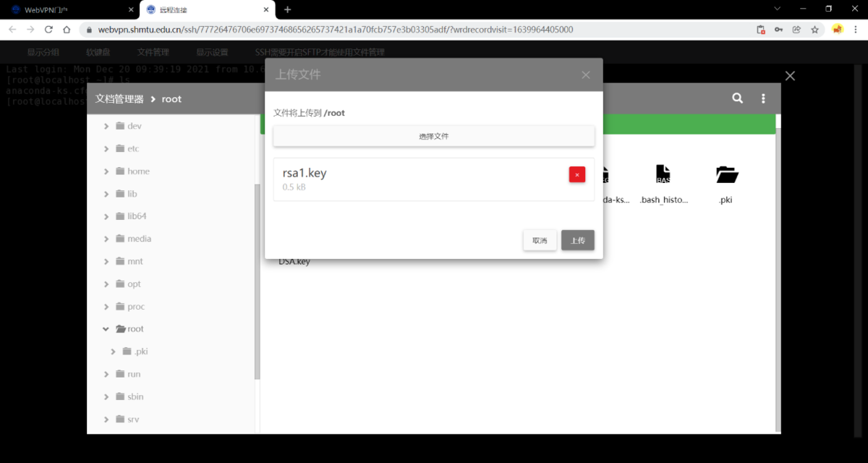Open the .pki folder icon

[726, 175]
